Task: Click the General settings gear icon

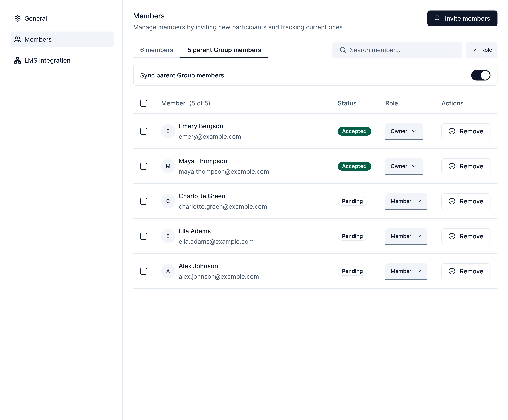Action: [18, 18]
